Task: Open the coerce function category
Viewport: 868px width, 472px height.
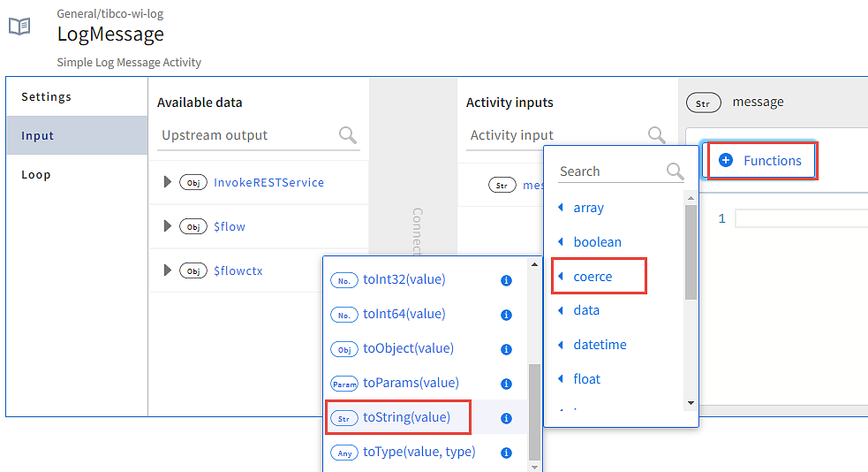Action: point(593,277)
